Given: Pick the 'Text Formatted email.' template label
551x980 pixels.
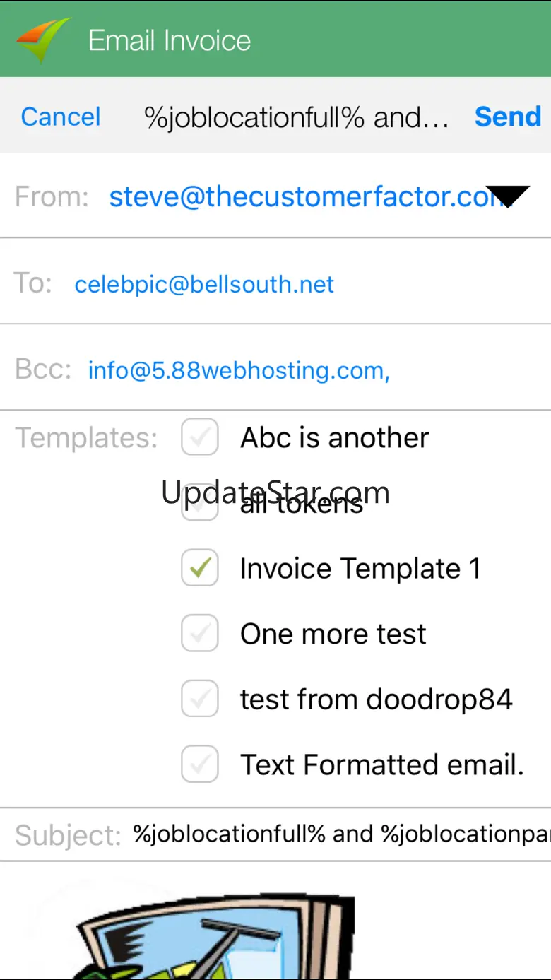Looking at the screenshot, I should (381, 764).
